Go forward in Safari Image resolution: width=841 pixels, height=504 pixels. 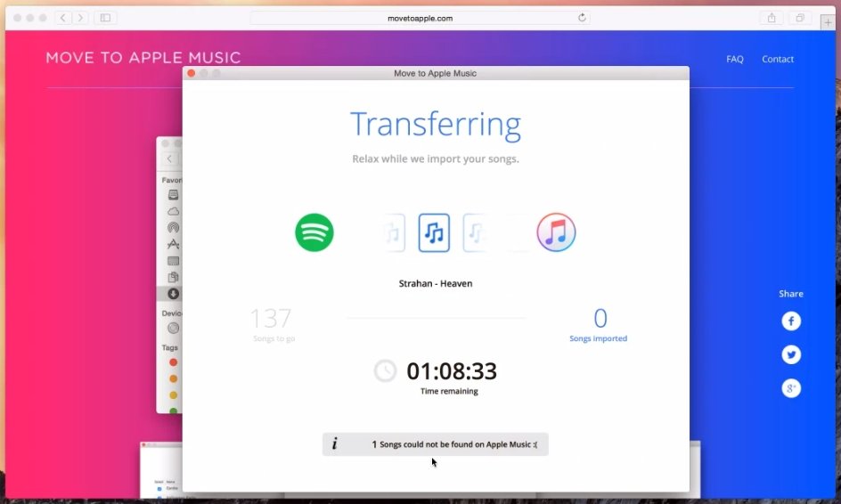pyautogui.click(x=80, y=18)
